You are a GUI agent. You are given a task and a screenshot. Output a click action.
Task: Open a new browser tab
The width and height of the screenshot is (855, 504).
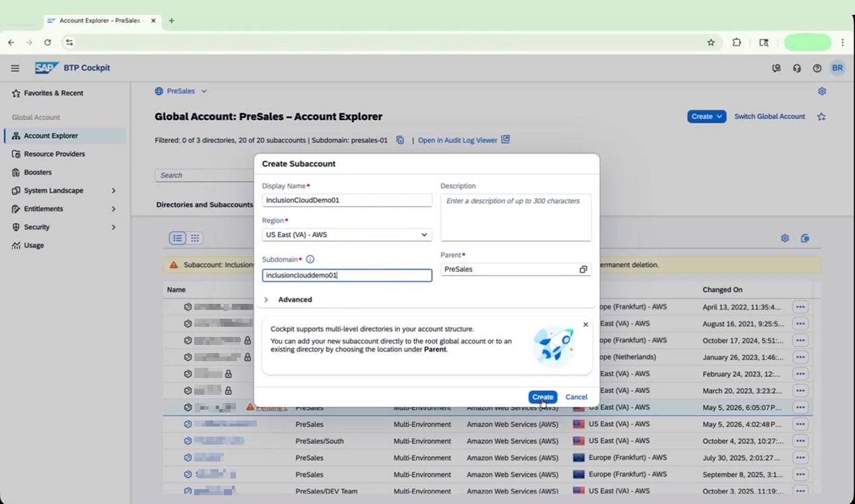[x=171, y=21]
